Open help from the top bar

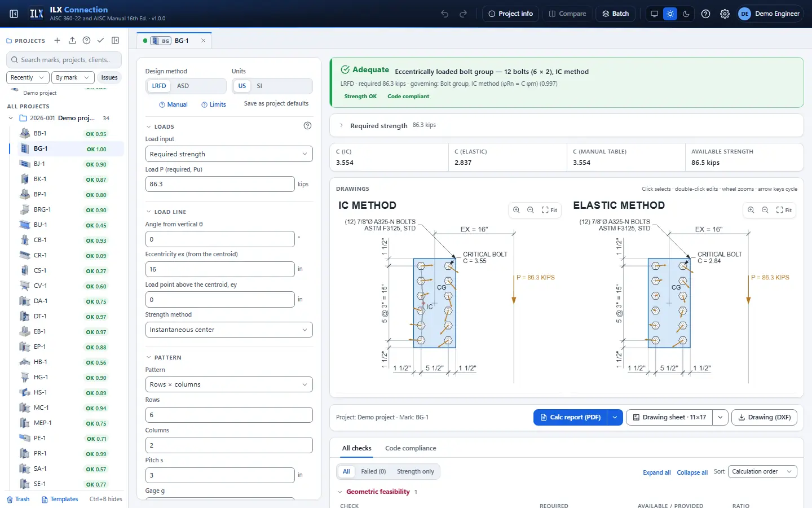tap(706, 14)
